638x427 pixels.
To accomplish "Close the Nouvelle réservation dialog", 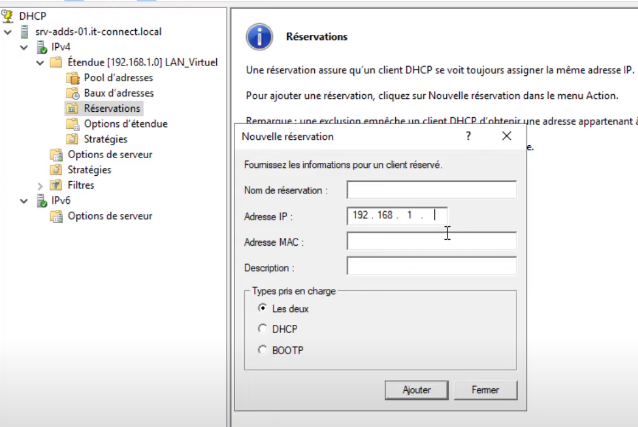I will point(507,136).
